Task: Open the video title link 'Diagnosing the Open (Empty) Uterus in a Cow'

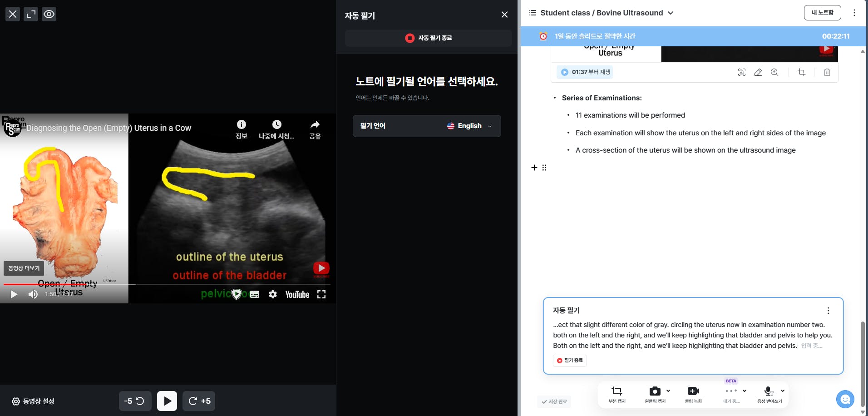Action: pyautogui.click(x=109, y=128)
